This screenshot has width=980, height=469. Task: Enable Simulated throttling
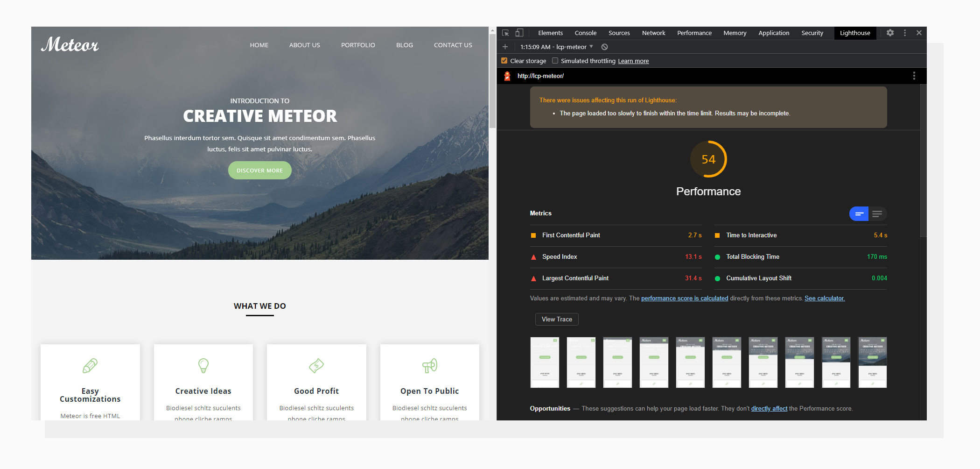coord(555,60)
